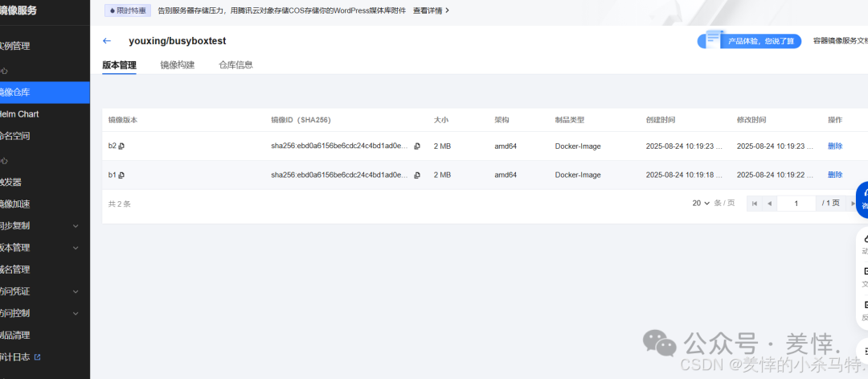Click b1 modified time 10:19:22

click(776, 175)
